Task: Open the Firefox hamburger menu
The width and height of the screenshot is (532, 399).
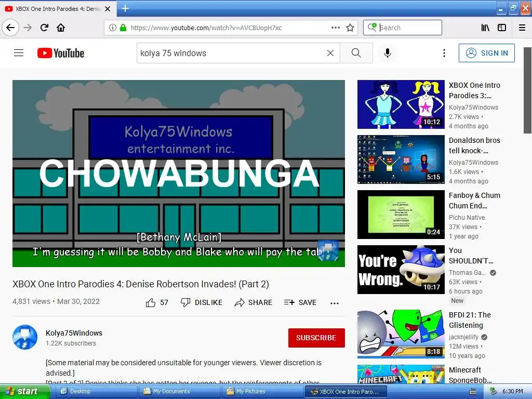Action: pyautogui.click(x=522, y=28)
